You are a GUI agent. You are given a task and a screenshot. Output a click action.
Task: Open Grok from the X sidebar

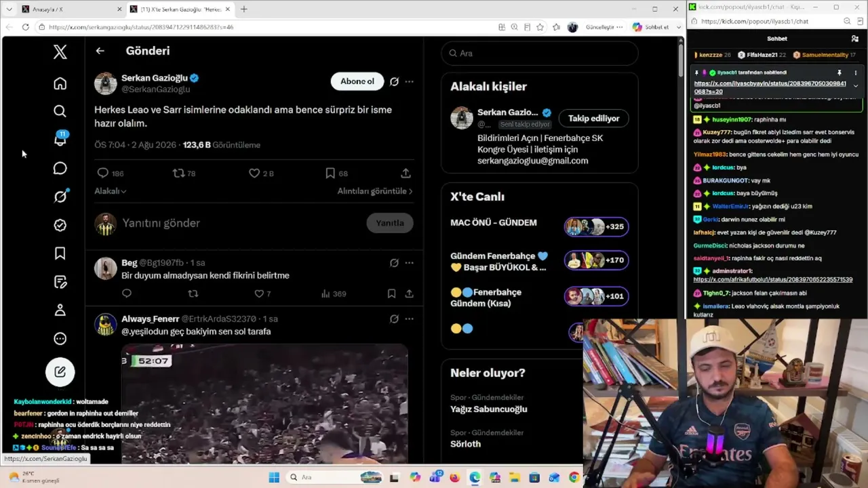(60, 197)
